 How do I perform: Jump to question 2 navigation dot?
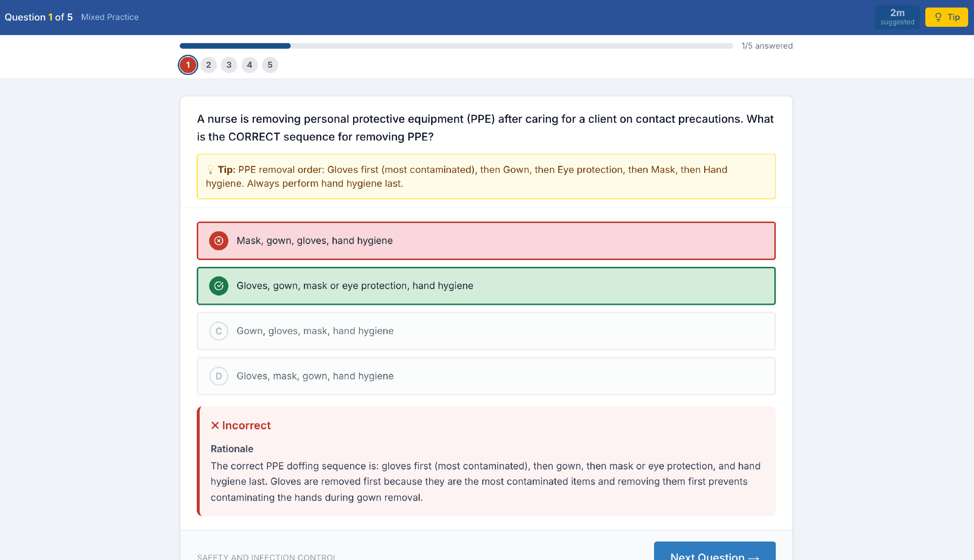click(x=208, y=65)
